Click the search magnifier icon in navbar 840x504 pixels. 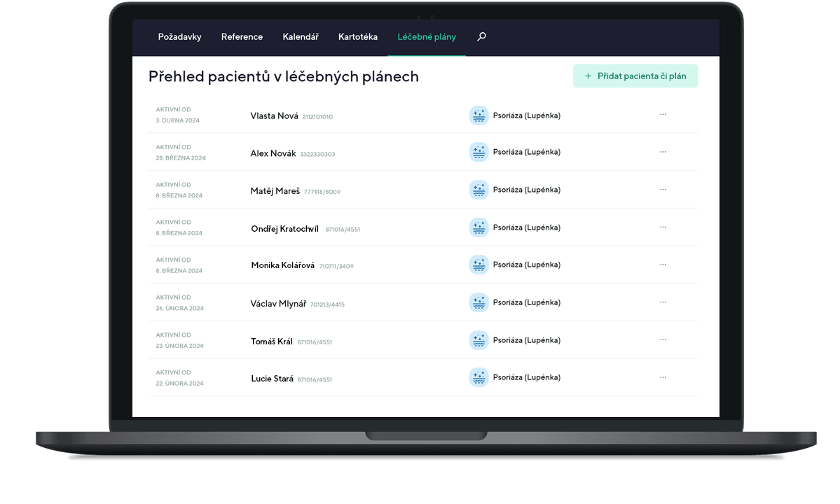coord(481,37)
